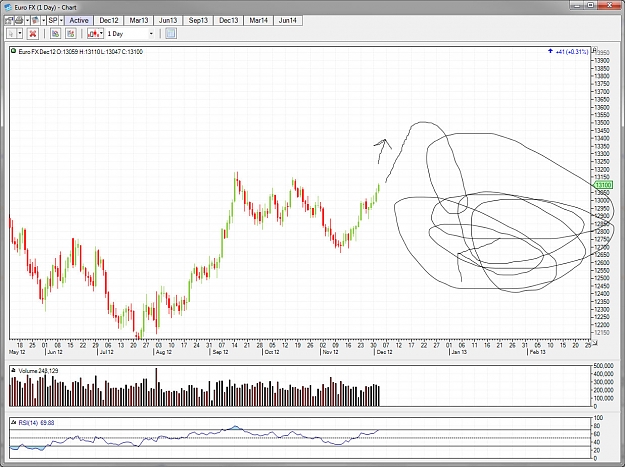
Task: Switch to the Dec12 contract tab
Action: click(109, 20)
